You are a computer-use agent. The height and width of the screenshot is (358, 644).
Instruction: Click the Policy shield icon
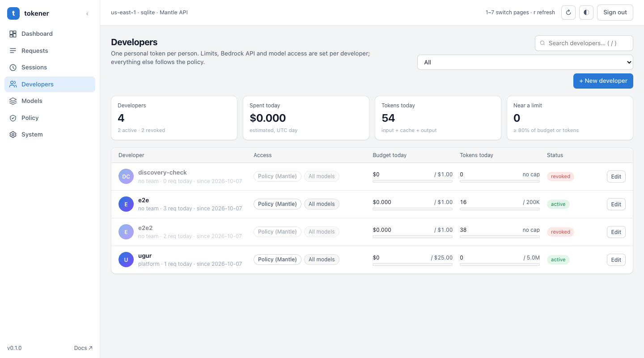click(x=13, y=118)
